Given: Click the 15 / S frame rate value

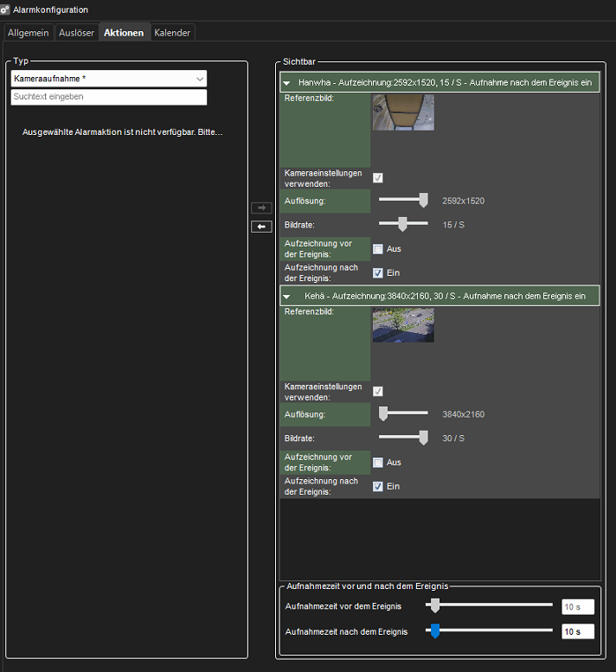Looking at the screenshot, I should coord(453,225).
